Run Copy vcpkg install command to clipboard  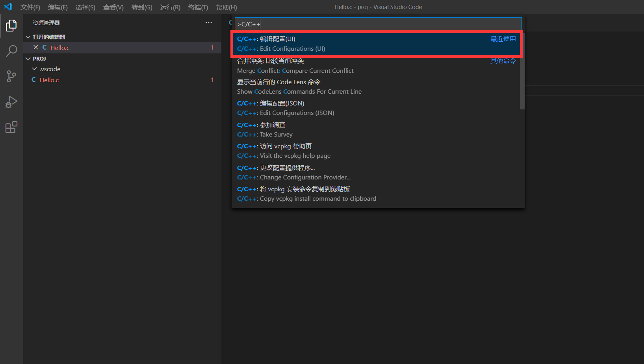click(376, 194)
